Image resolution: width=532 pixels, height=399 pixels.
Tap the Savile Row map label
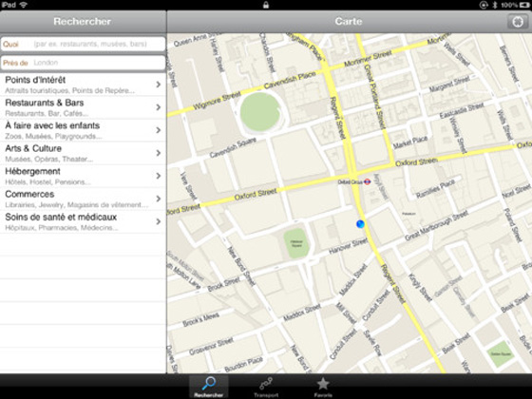[372, 343]
